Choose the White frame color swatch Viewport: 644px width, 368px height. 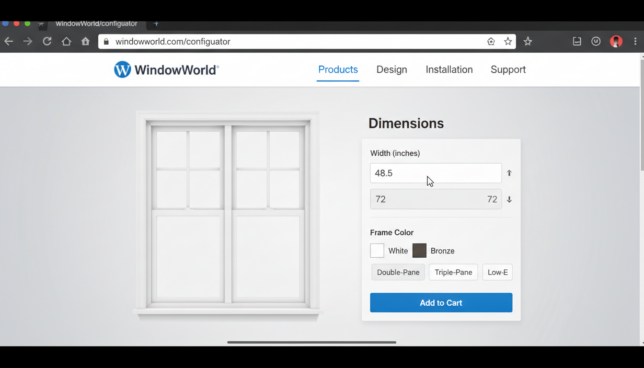click(377, 251)
